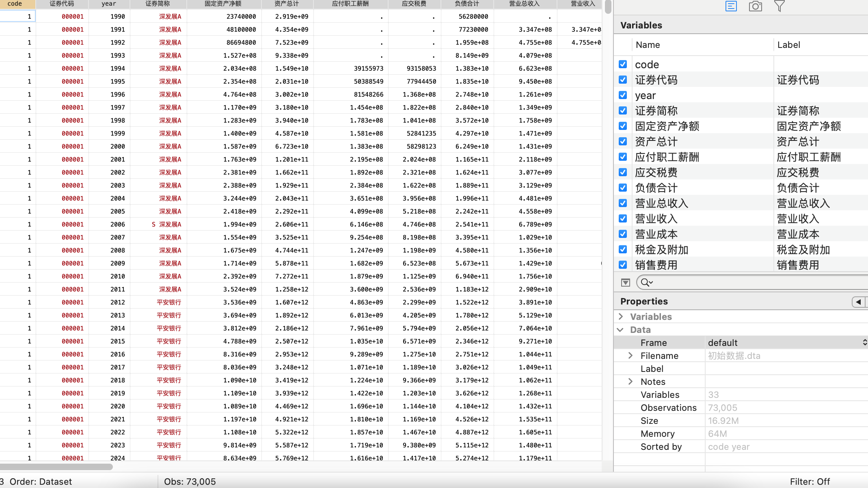Click the 资产总计 column header
The width and height of the screenshot is (868, 488).
click(x=287, y=4)
